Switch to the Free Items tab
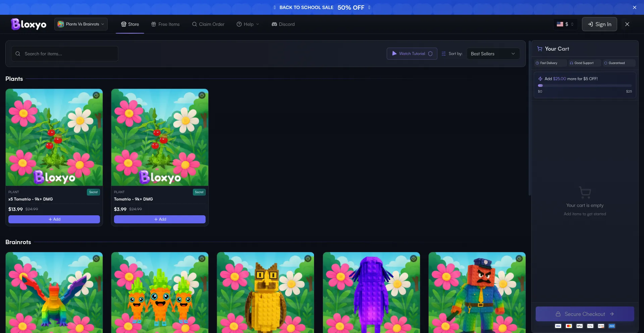Viewport: 644px width, 333px height. tap(165, 24)
